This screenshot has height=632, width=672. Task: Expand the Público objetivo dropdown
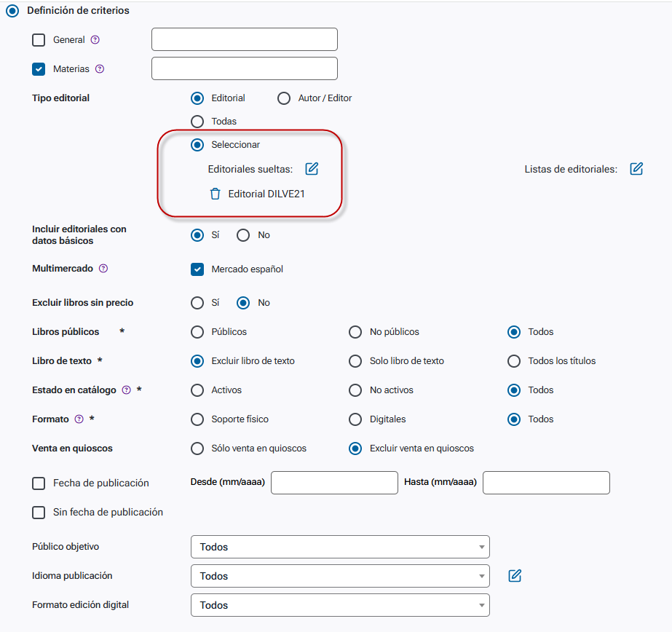tap(340, 547)
